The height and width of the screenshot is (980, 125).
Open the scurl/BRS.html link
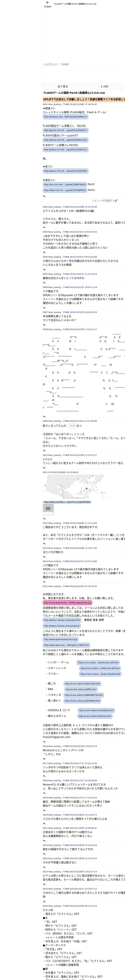81,689
